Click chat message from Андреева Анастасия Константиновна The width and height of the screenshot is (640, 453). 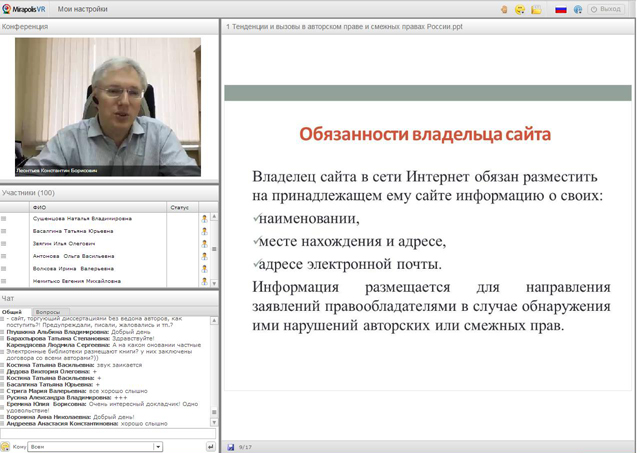point(87,424)
